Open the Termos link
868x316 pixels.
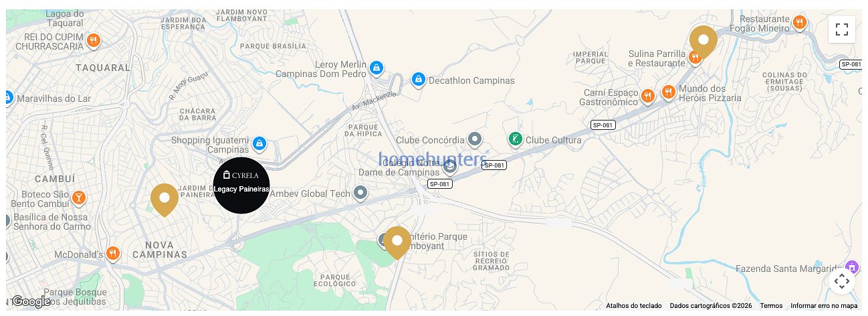pyautogui.click(x=771, y=306)
